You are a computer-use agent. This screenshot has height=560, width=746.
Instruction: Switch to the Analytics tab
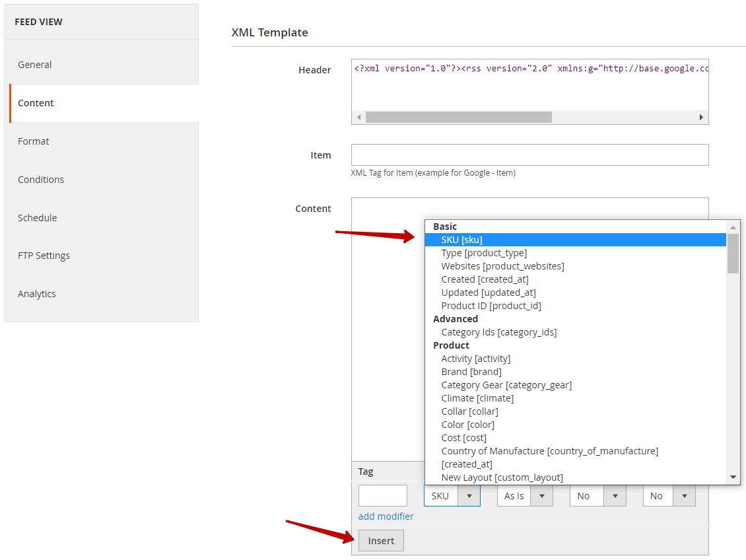pyautogui.click(x=102, y=294)
